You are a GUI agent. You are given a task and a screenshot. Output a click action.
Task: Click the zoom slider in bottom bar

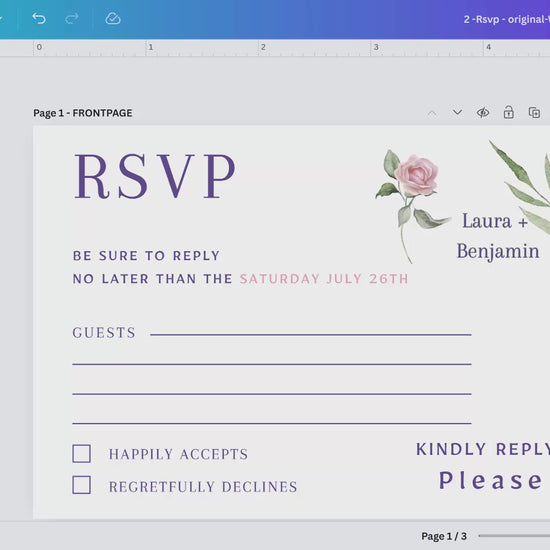tap(514, 536)
